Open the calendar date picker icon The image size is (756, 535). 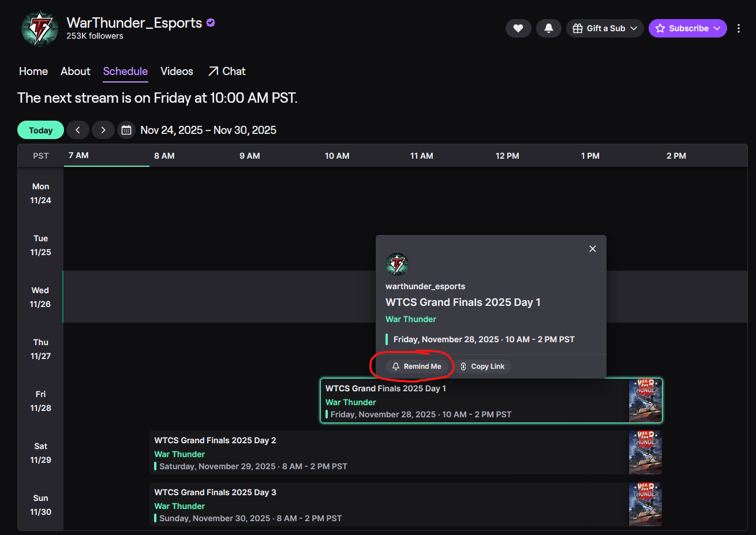click(x=126, y=130)
